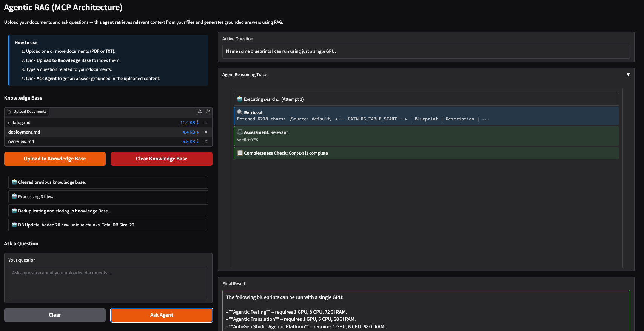Click the Upload Documents label

coord(27,112)
